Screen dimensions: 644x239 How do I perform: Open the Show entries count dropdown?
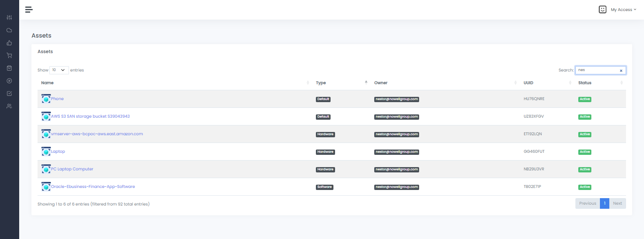point(59,70)
